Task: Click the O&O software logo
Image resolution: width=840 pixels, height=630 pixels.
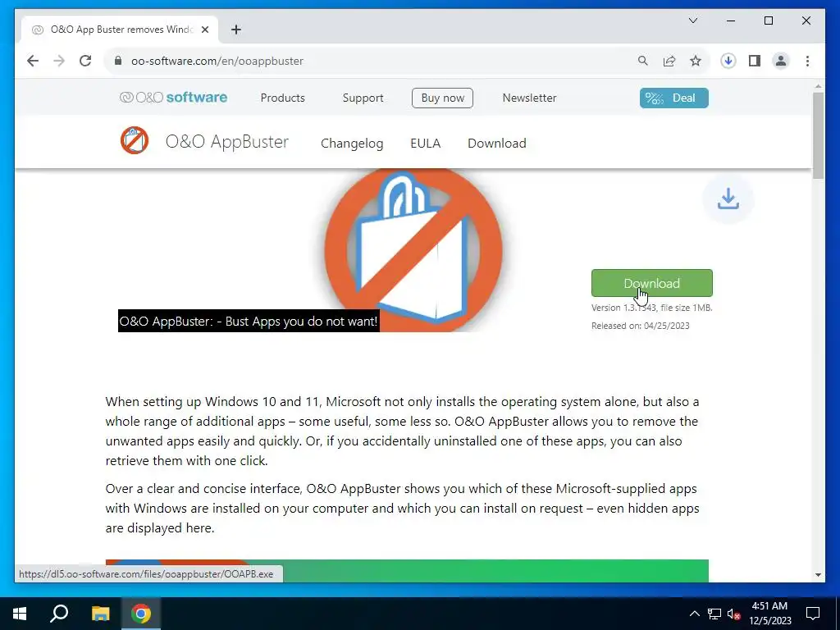Action: coord(174,98)
